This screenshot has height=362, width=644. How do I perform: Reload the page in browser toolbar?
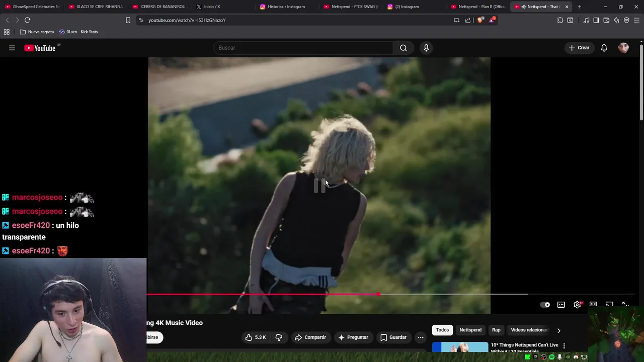[27, 20]
